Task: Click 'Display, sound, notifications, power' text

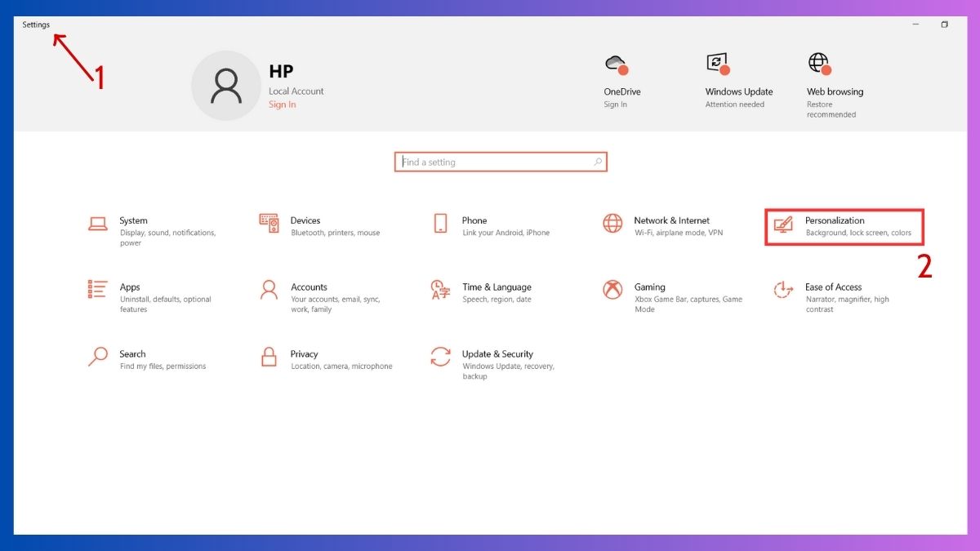Action: pyautogui.click(x=167, y=238)
